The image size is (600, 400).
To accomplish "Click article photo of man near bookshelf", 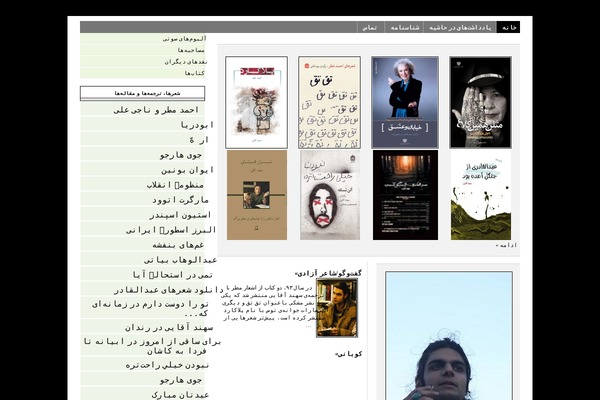I will point(337,308).
